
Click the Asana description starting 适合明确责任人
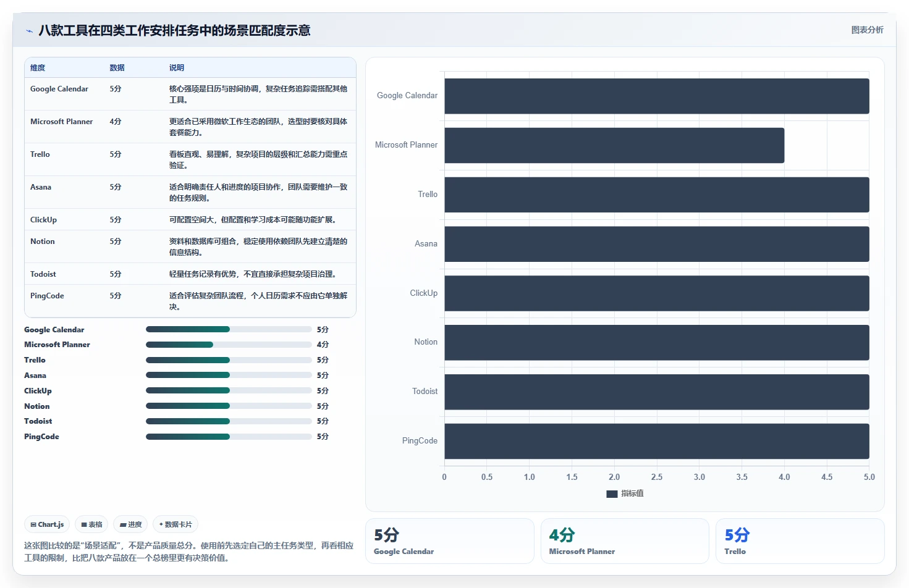[x=258, y=193]
